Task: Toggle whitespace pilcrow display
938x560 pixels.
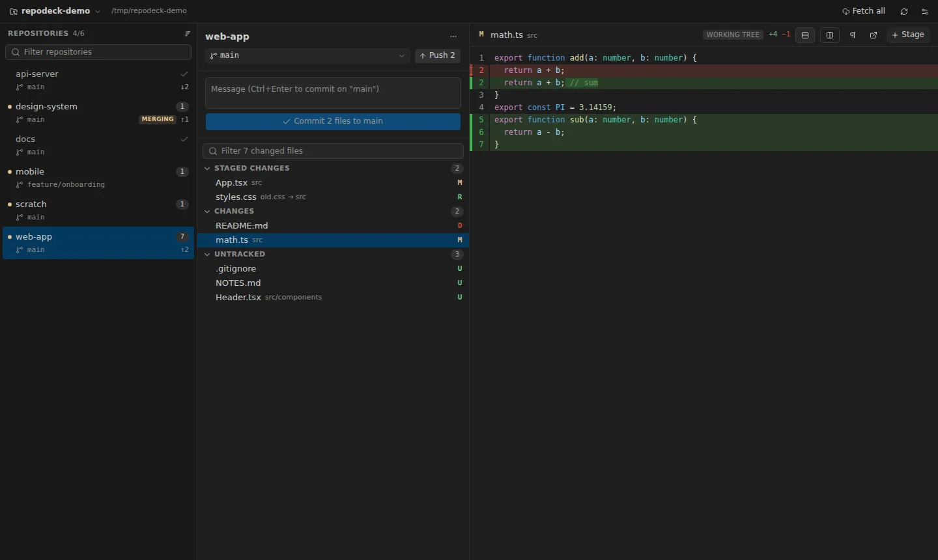Action: coord(853,35)
